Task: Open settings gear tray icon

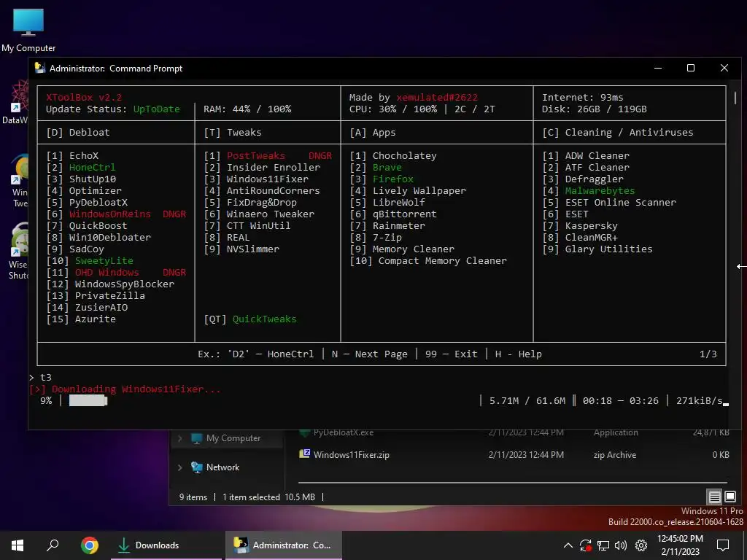Action: pyautogui.click(x=641, y=545)
